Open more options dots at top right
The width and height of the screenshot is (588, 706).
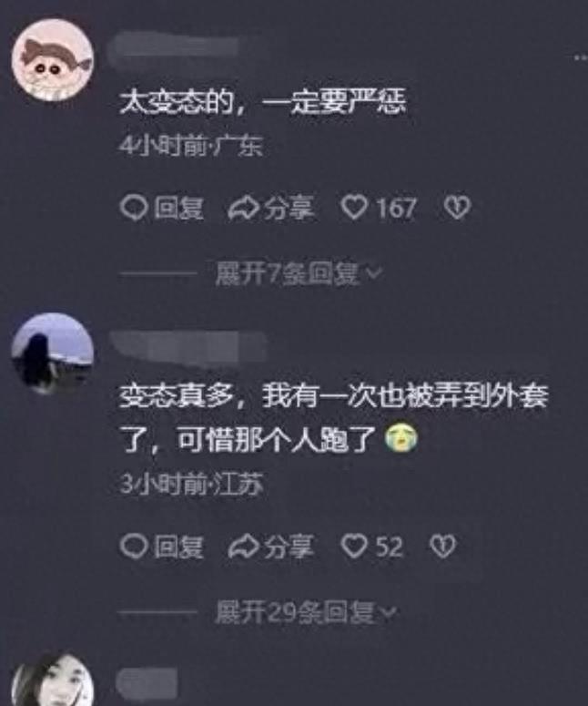coord(581,57)
